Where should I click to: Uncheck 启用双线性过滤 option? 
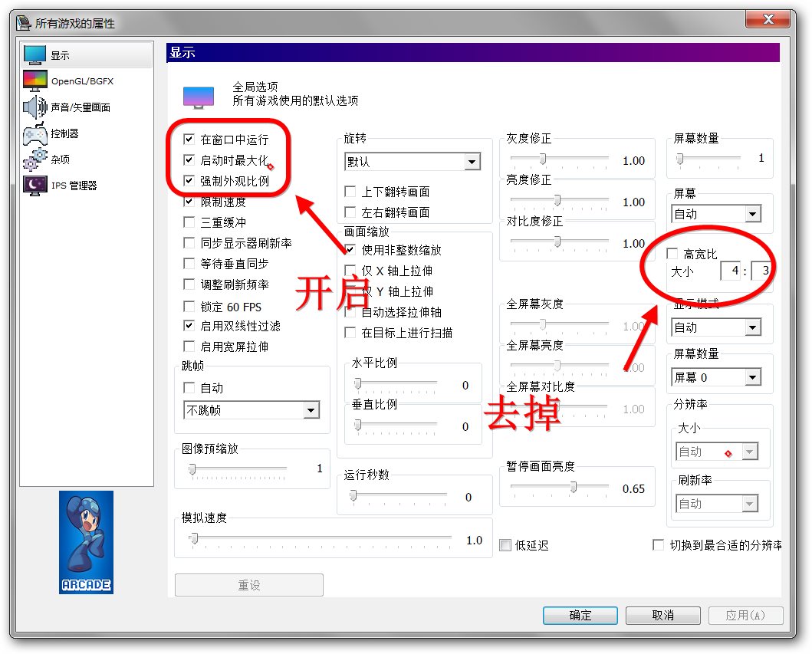[189, 327]
